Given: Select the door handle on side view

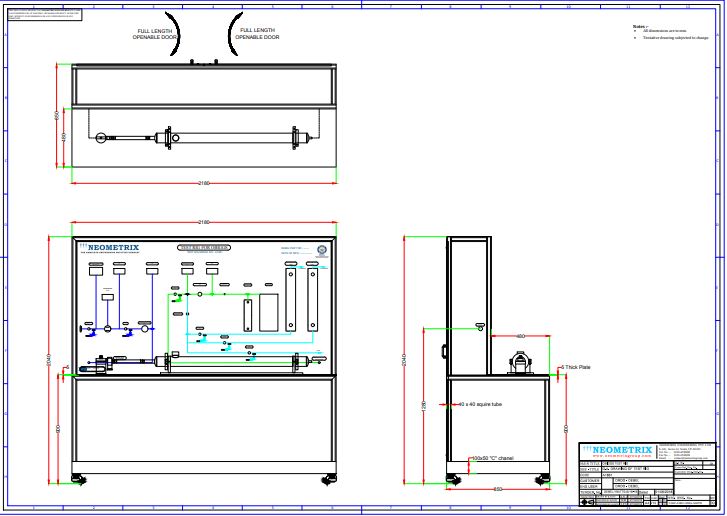Looking at the screenshot, I should pos(442,351).
